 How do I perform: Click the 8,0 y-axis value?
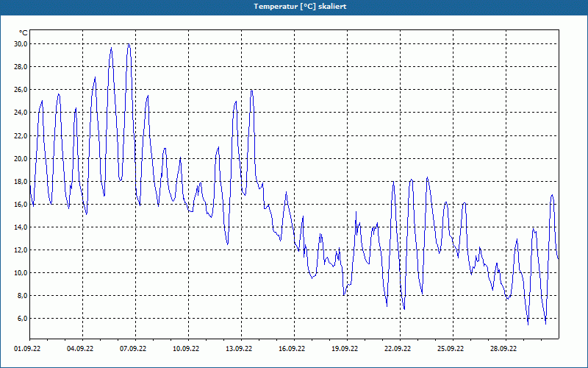click(x=24, y=296)
